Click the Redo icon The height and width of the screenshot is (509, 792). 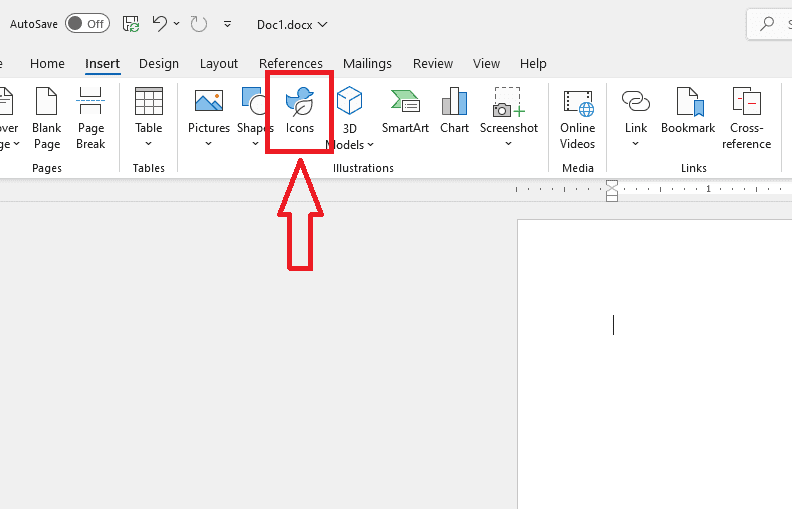pos(199,24)
